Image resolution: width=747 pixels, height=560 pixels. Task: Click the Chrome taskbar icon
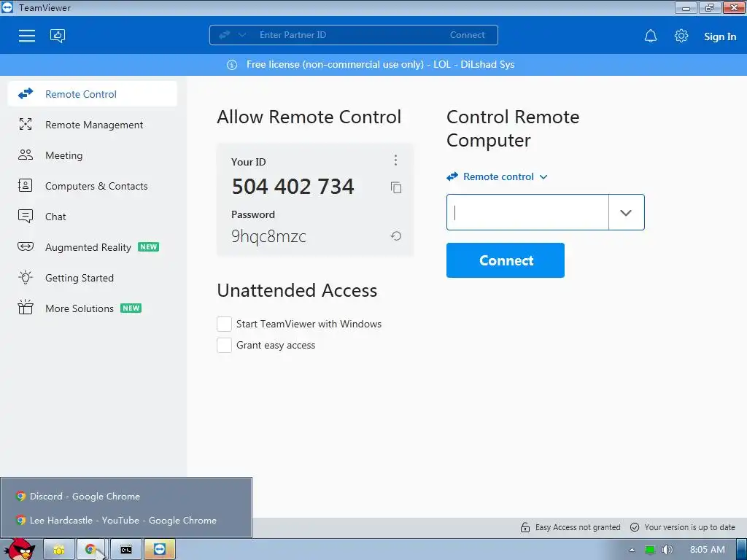(x=92, y=550)
